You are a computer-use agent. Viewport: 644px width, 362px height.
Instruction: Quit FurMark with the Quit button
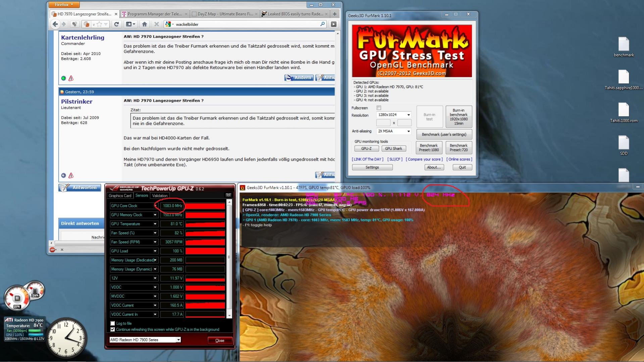[462, 167]
